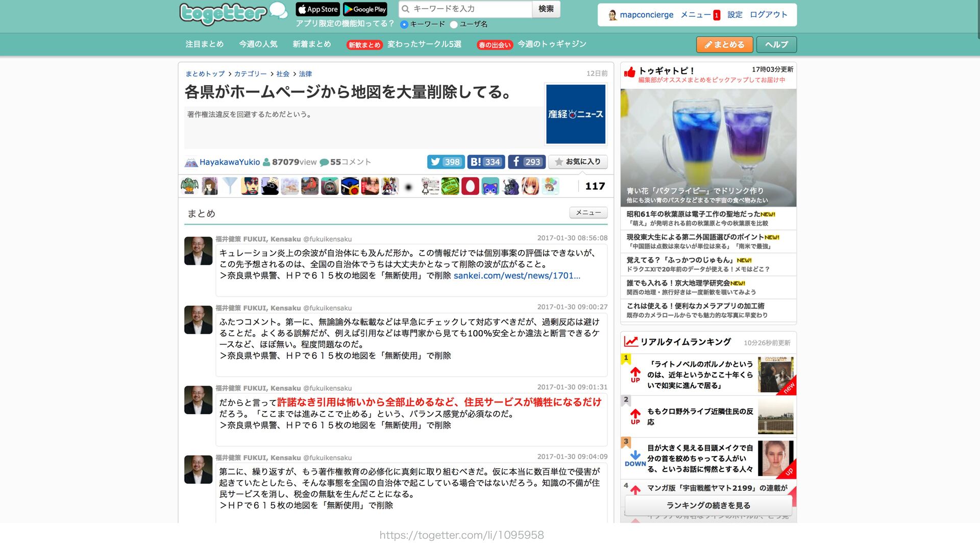Open the App Store badge
This screenshot has width=980, height=551.
tap(317, 9)
